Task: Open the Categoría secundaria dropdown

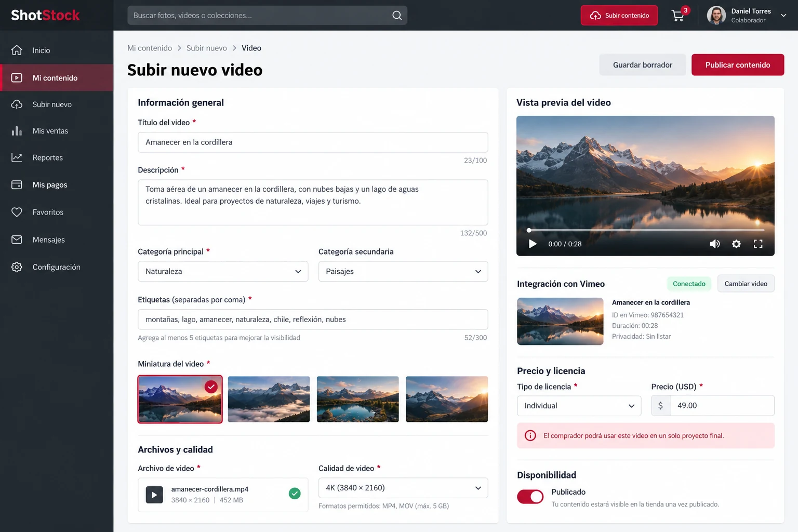Action: pyautogui.click(x=403, y=271)
